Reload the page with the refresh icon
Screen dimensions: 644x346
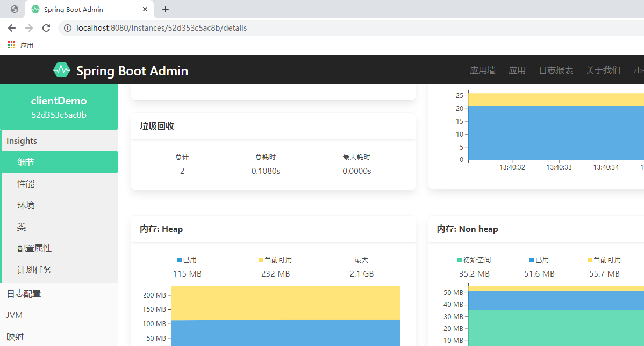click(x=46, y=28)
